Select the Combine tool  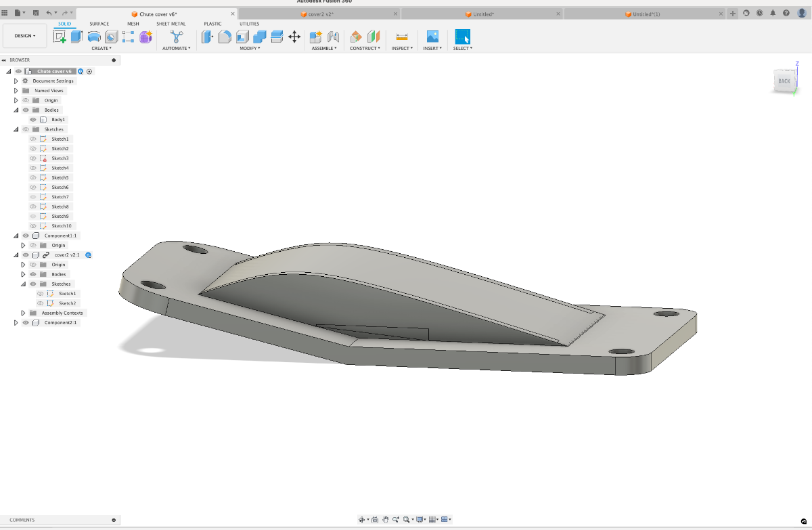[259, 37]
